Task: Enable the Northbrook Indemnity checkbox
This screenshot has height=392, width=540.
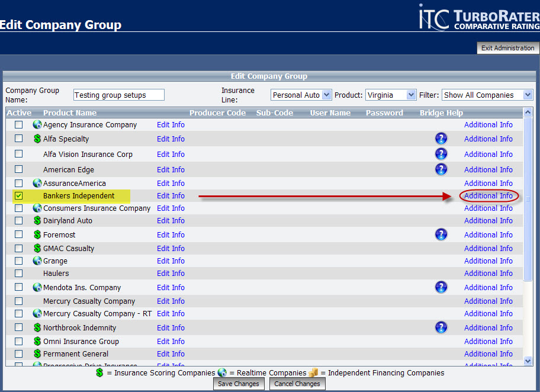Action: tap(18, 327)
